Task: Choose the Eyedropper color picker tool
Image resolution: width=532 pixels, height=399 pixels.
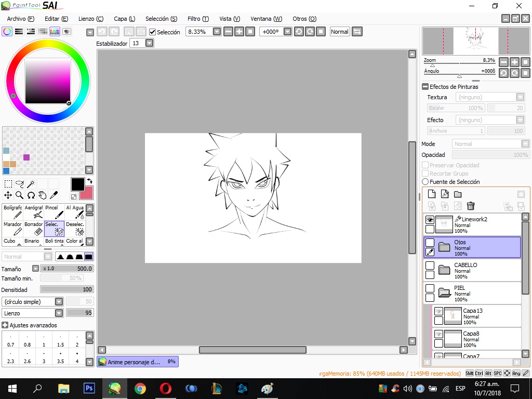Action: (x=54, y=195)
